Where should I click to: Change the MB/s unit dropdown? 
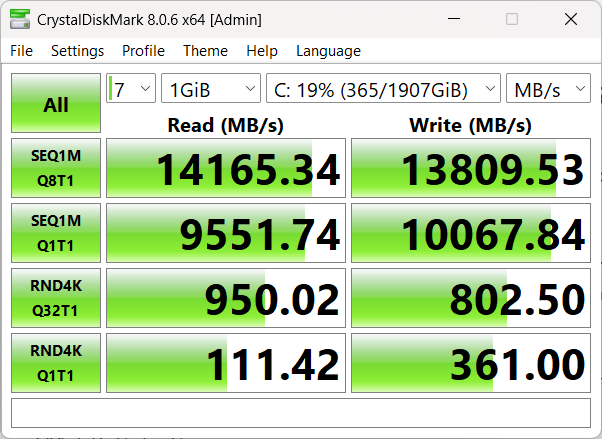click(548, 88)
